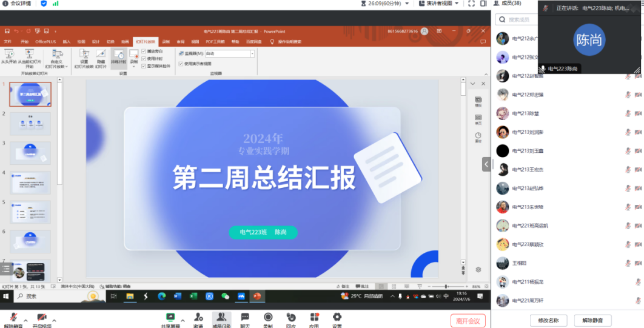Expand the arrow next to 开启视频
This screenshot has width=644, height=328.
[x=54, y=319]
